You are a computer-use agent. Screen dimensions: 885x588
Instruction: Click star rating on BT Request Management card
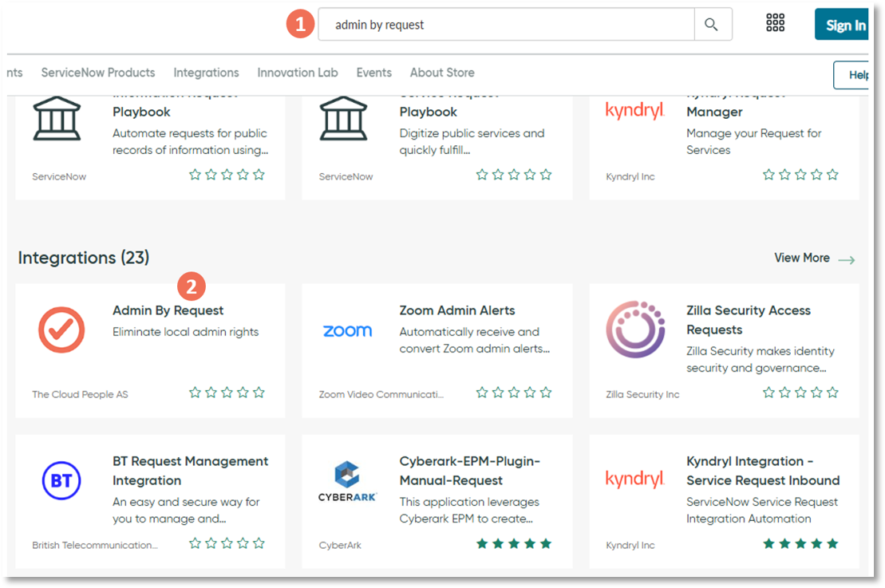pos(227,543)
